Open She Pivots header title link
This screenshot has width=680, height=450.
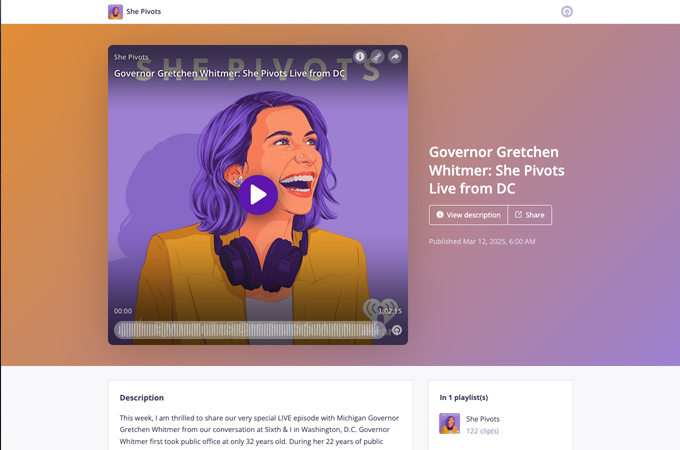coord(144,12)
